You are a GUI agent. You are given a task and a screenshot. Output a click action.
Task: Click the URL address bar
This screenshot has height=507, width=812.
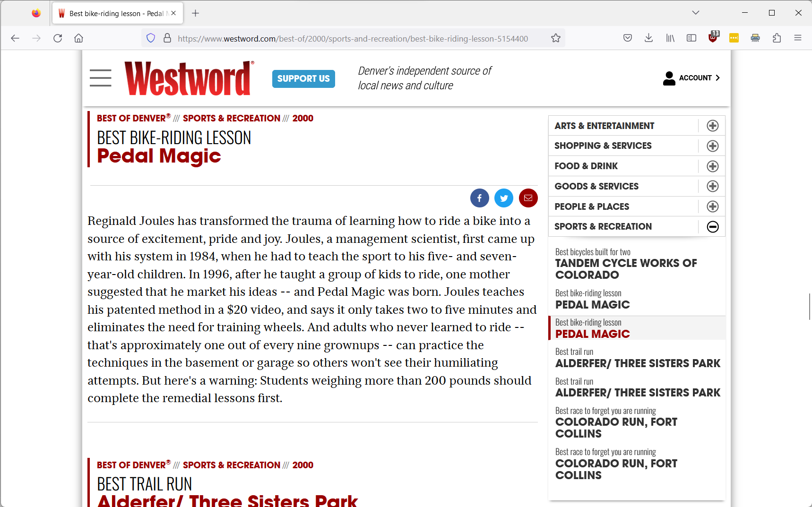(x=353, y=38)
